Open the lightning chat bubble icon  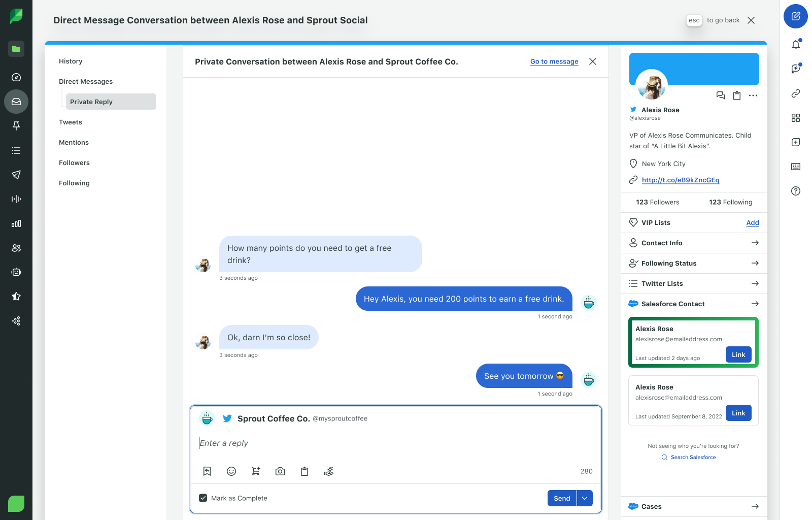pyautogui.click(x=796, y=69)
